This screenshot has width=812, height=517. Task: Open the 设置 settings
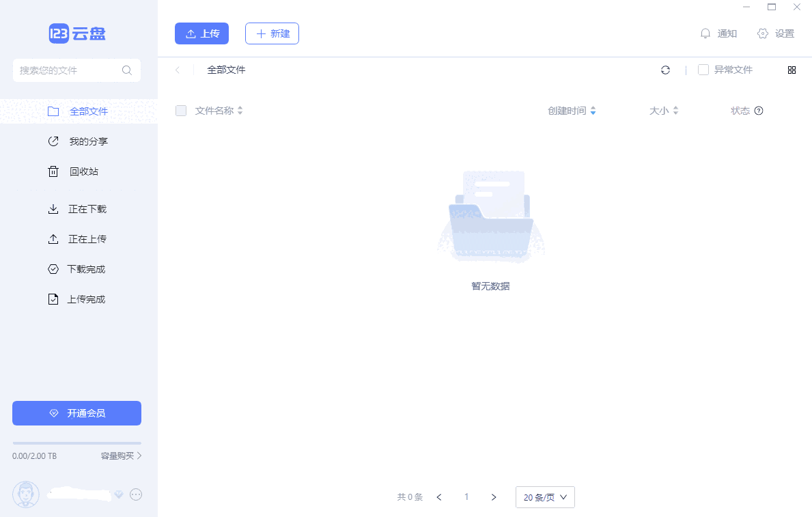[x=775, y=33]
